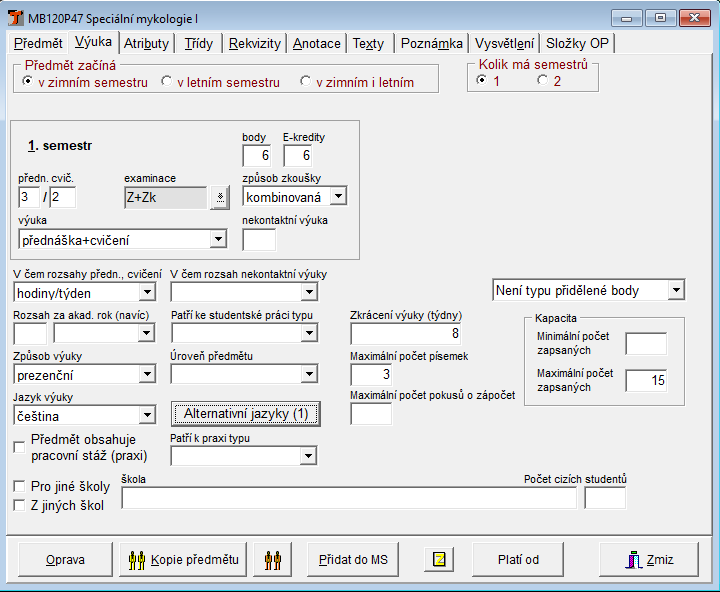Screen dimensions: 720x592
Task: Tick 'Předmět obsahuje pracovní stáž' checkbox
Action: [19, 447]
